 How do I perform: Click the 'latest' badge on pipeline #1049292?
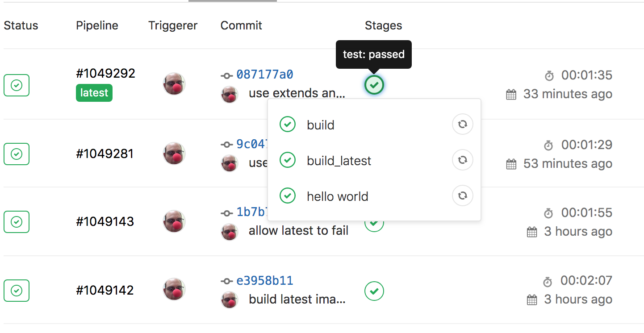[x=94, y=93]
